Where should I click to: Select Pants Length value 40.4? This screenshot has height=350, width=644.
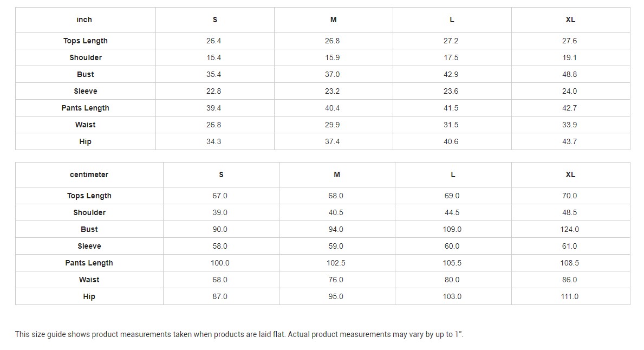pyautogui.click(x=333, y=108)
